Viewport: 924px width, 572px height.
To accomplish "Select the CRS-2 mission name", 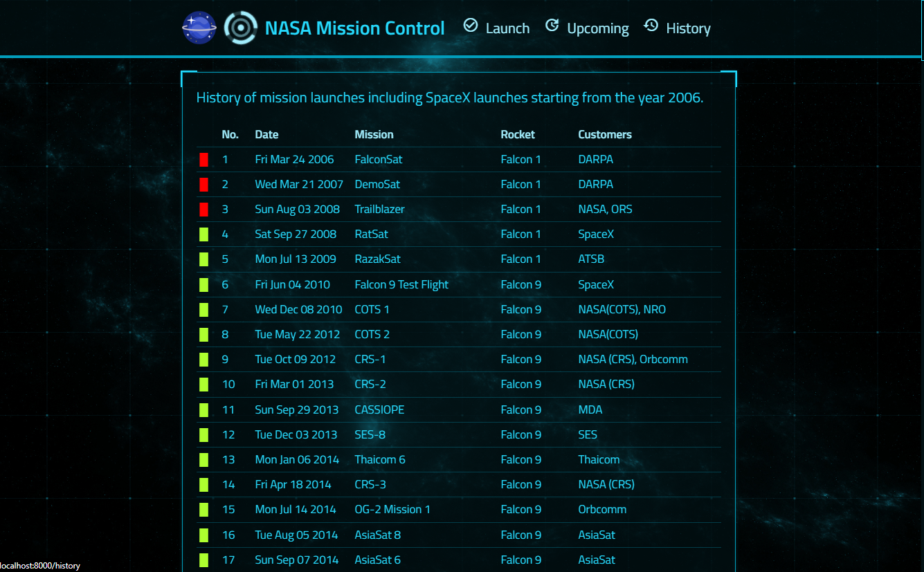I will coord(370,384).
